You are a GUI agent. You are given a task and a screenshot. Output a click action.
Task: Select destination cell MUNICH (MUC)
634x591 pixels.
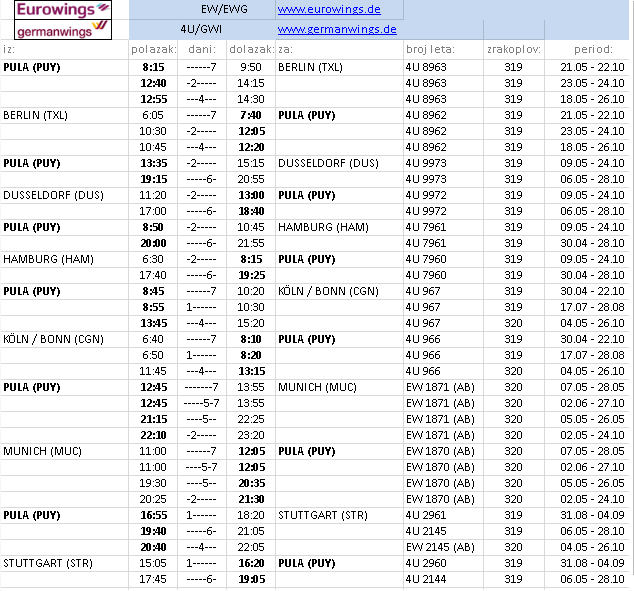click(317, 387)
